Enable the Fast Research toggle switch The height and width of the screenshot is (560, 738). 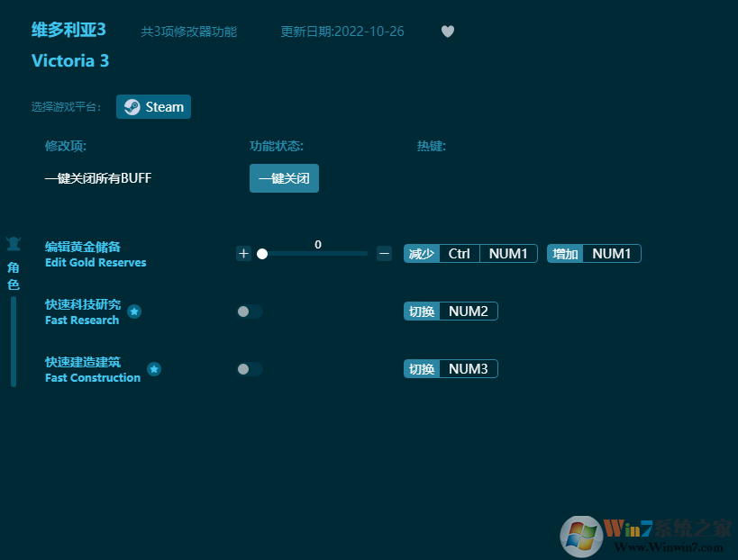click(x=248, y=311)
